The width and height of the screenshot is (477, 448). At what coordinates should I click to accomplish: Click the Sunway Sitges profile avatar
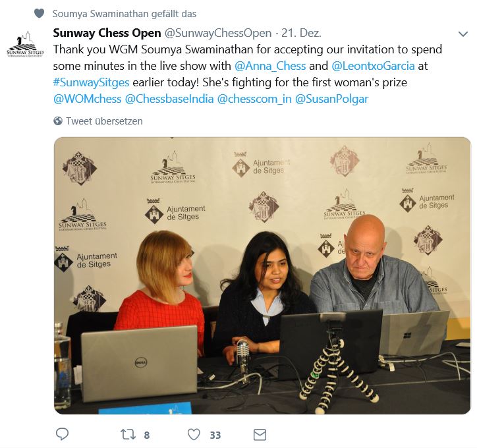coord(26,44)
